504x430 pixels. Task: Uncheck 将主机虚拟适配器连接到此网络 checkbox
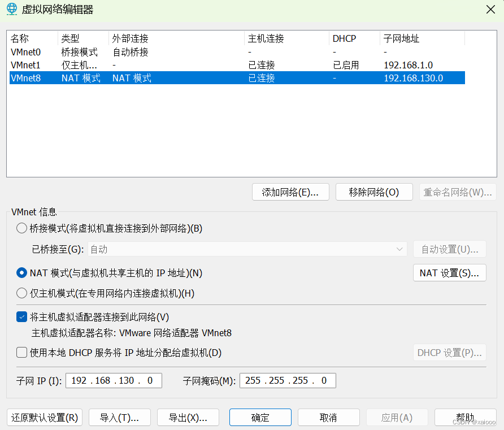coord(21,317)
